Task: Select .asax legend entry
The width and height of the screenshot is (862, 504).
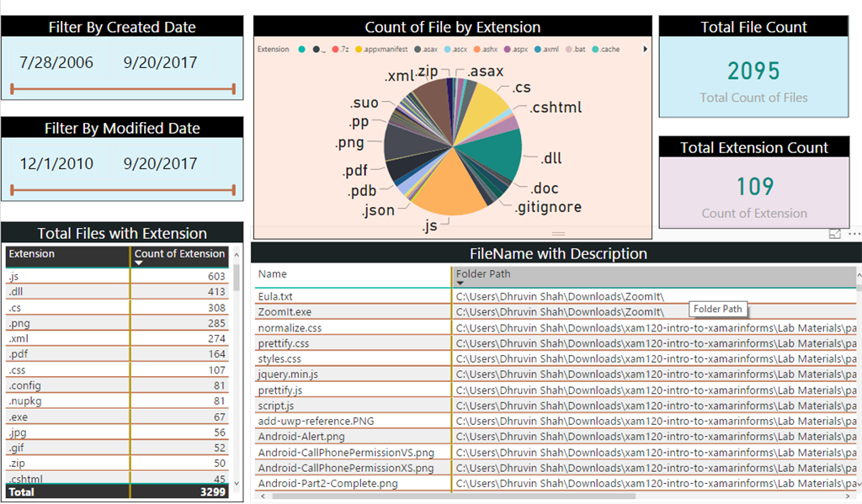Action: click(426, 49)
